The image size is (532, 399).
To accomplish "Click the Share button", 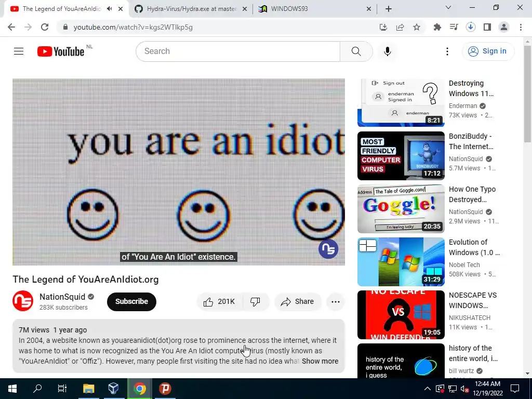I will tap(298, 302).
